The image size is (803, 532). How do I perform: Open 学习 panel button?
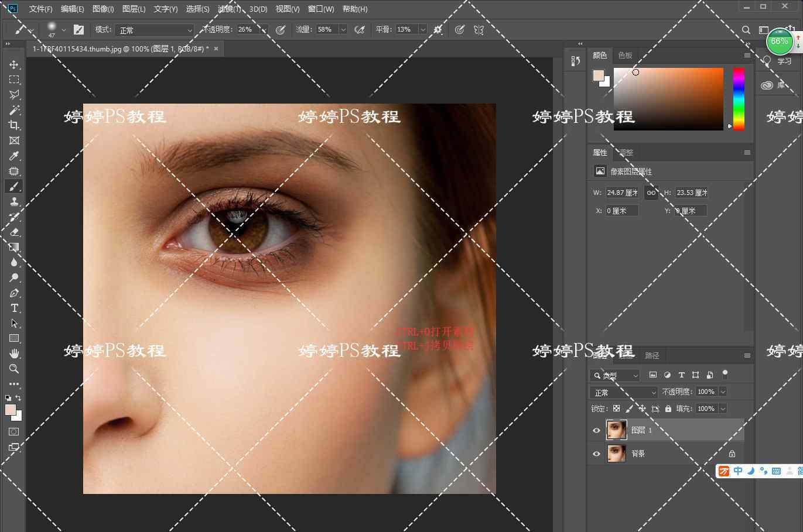[x=777, y=61]
